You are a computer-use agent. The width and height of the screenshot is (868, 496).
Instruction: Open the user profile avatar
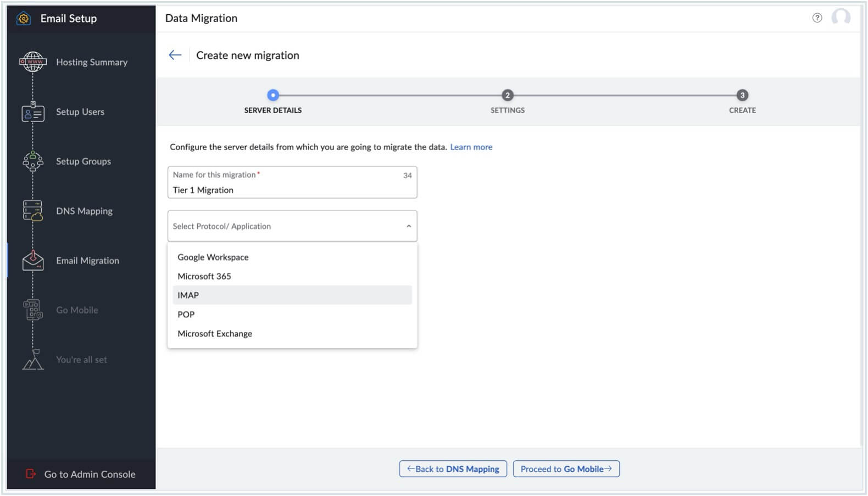pyautogui.click(x=841, y=18)
